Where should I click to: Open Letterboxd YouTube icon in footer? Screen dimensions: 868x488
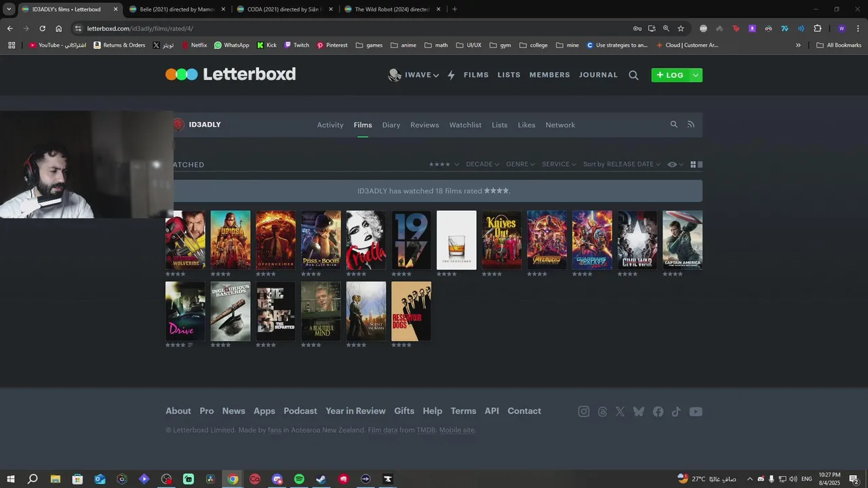[x=696, y=411]
